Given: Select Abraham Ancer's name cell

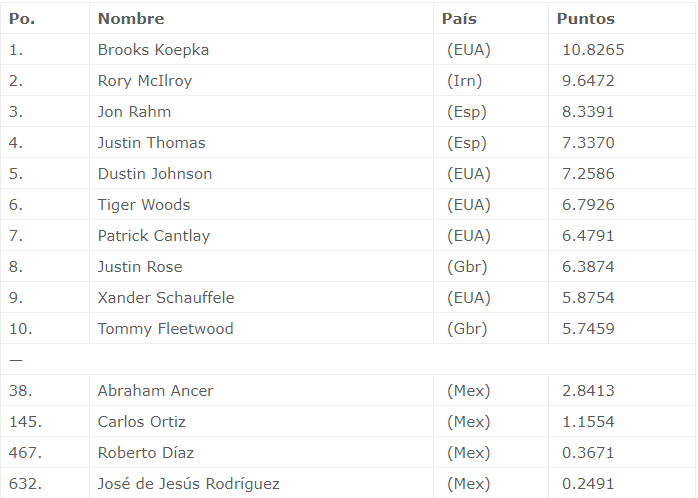Looking at the screenshot, I should [155, 391].
